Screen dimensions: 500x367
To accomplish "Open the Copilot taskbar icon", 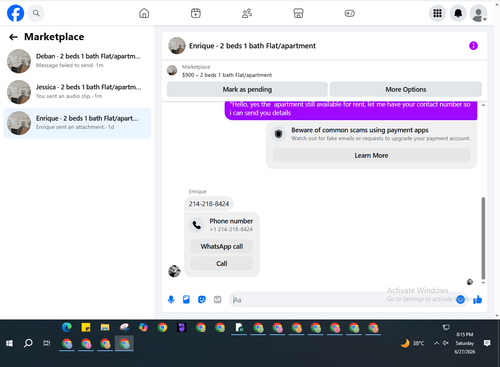I will 143,328.
